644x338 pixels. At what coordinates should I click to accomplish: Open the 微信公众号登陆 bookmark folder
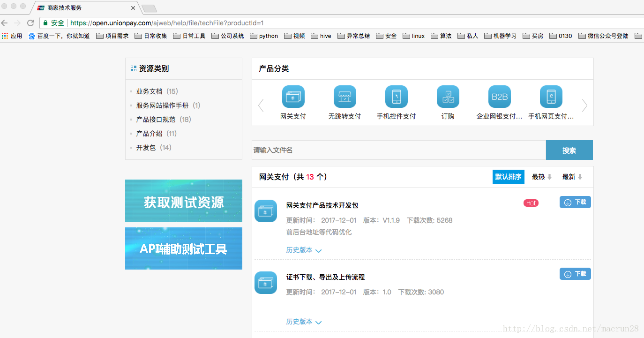point(604,36)
